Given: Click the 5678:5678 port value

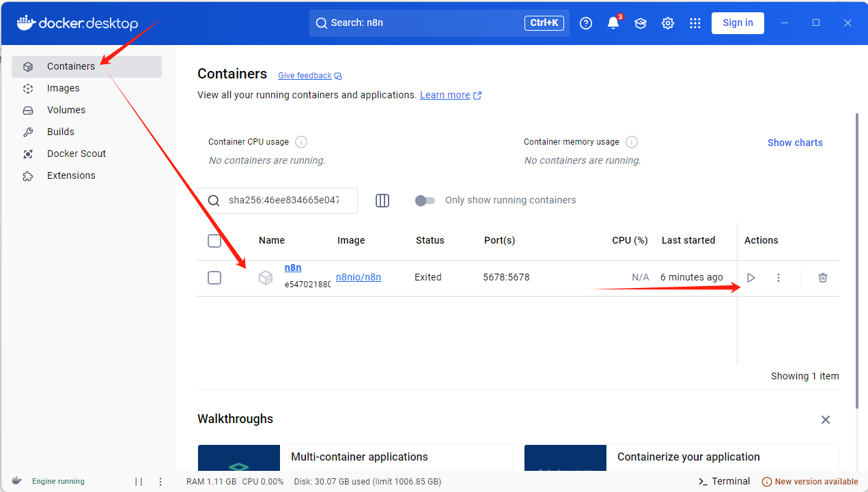Looking at the screenshot, I should 506,277.
